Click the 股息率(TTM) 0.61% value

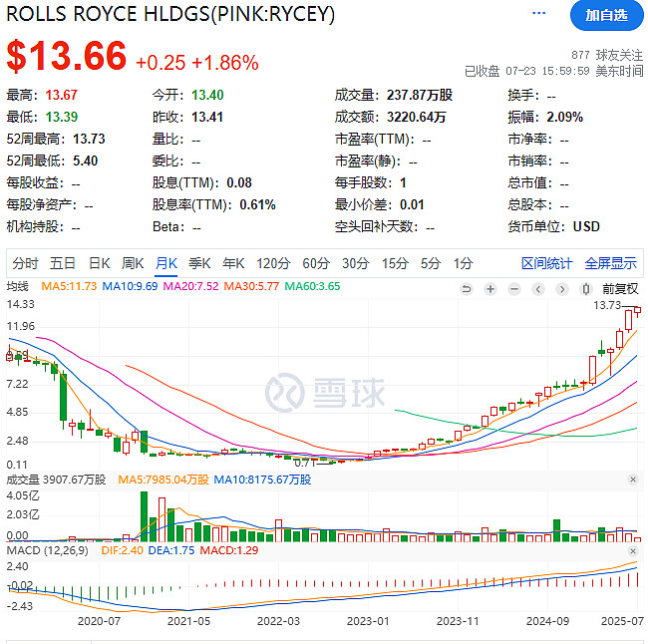[x=257, y=204]
